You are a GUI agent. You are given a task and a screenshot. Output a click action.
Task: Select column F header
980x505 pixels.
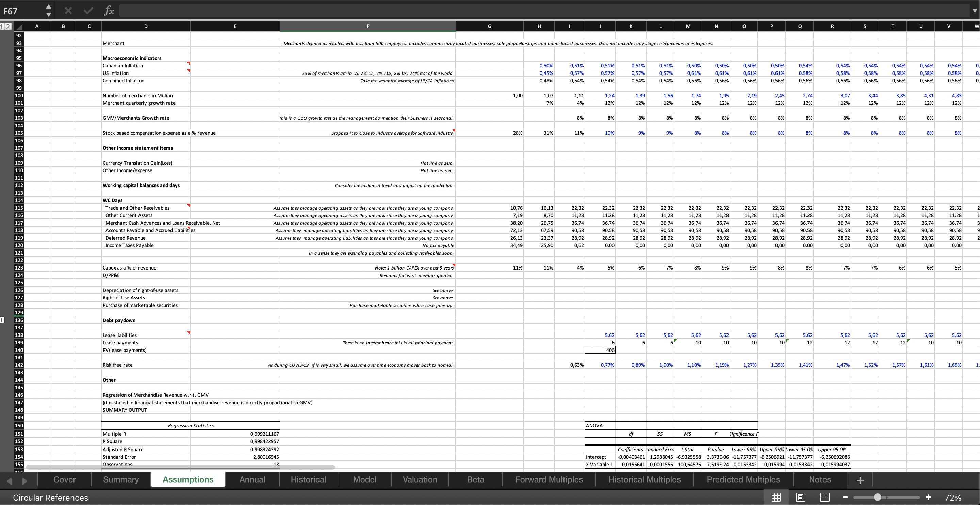[x=368, y=26]
